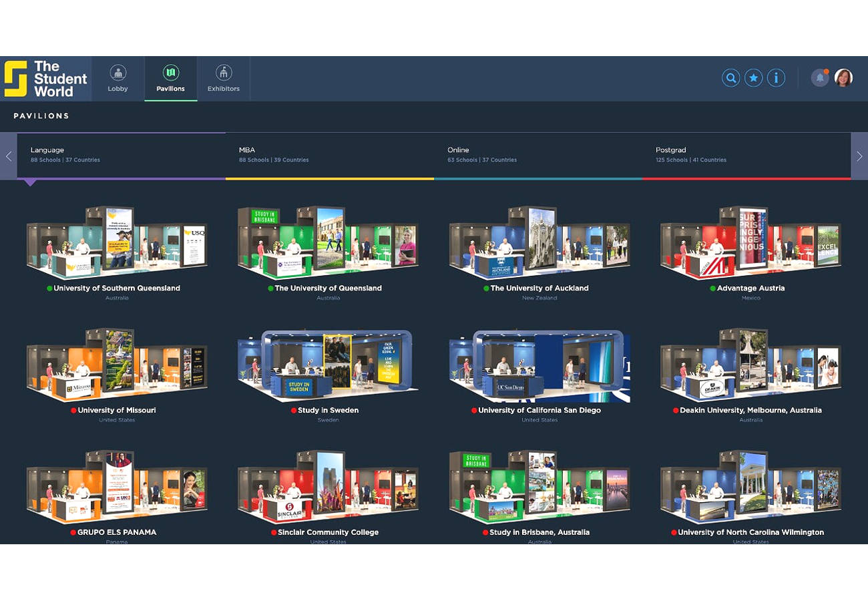This screenshot has height=601, width=868.
Task: Switch to the Exhibitors tab
Action: point(223,79)
